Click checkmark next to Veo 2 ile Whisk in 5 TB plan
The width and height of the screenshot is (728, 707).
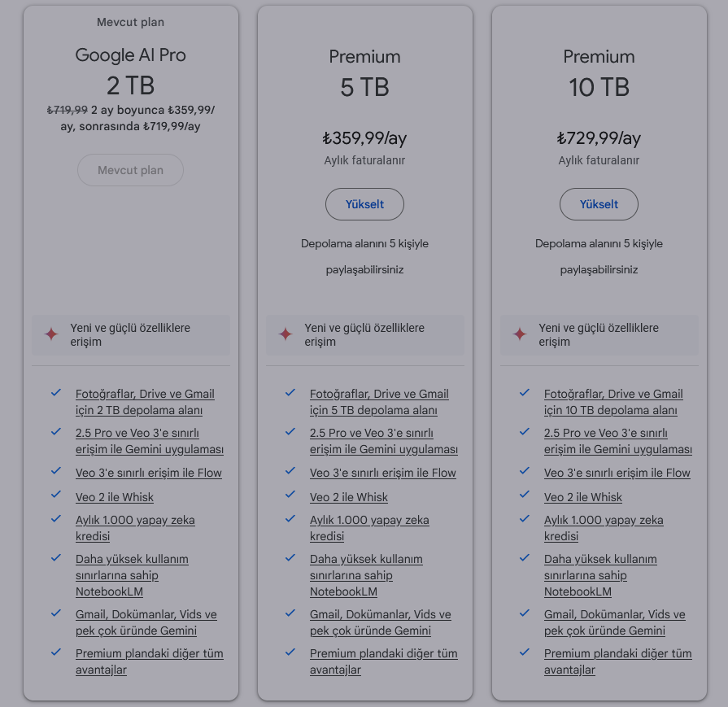pyautogui.click(x=290, y=495)
